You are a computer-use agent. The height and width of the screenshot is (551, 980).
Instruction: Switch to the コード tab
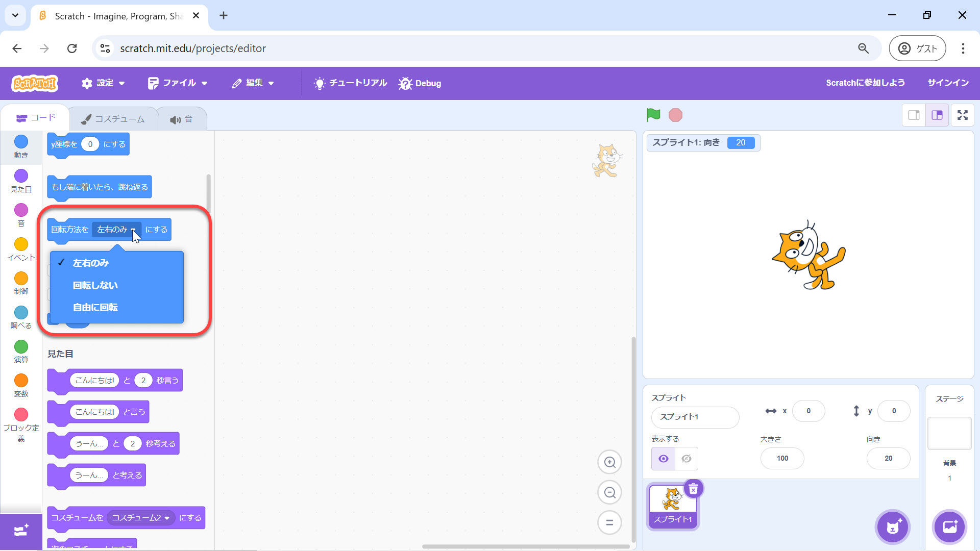36,118
